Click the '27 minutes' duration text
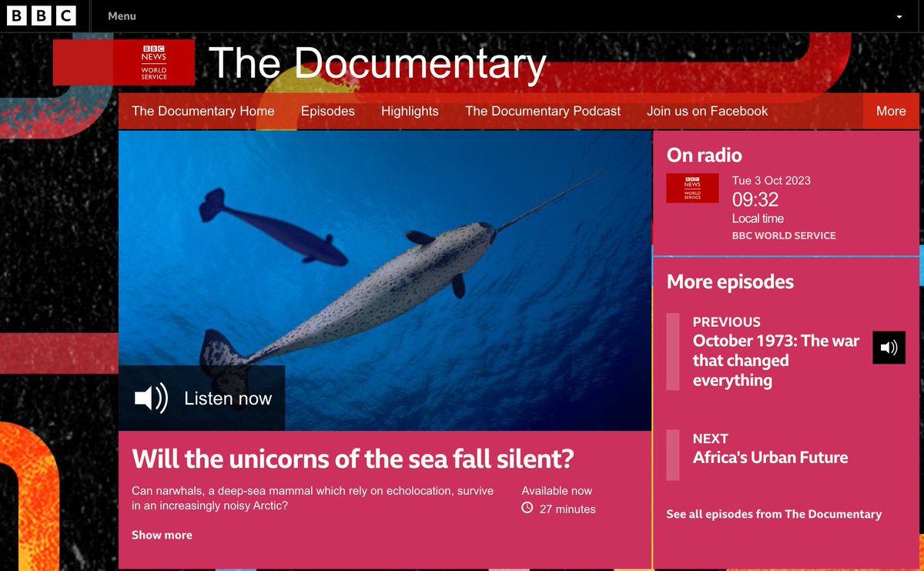 pyautogui.click(x=567, y=509)
